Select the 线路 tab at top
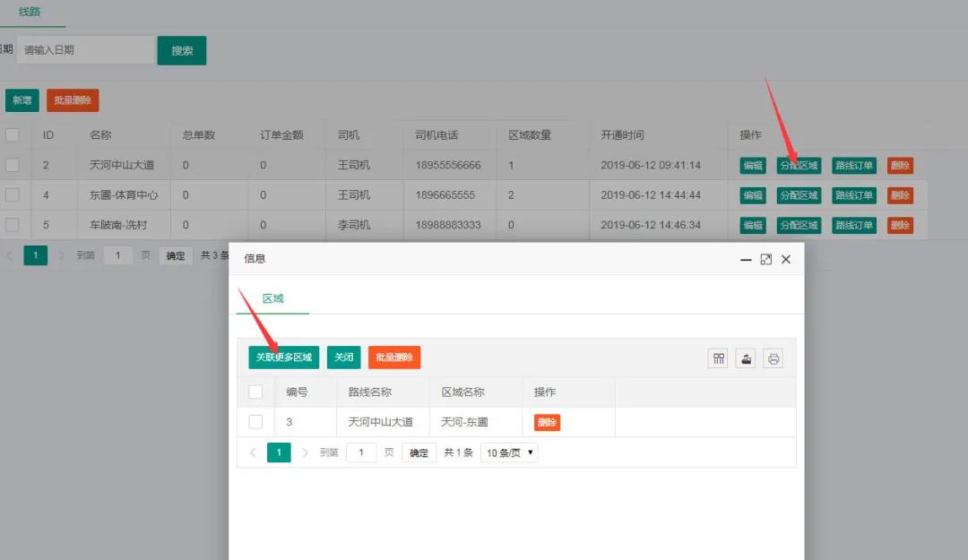The image size is (968, 560). [30, 12]
